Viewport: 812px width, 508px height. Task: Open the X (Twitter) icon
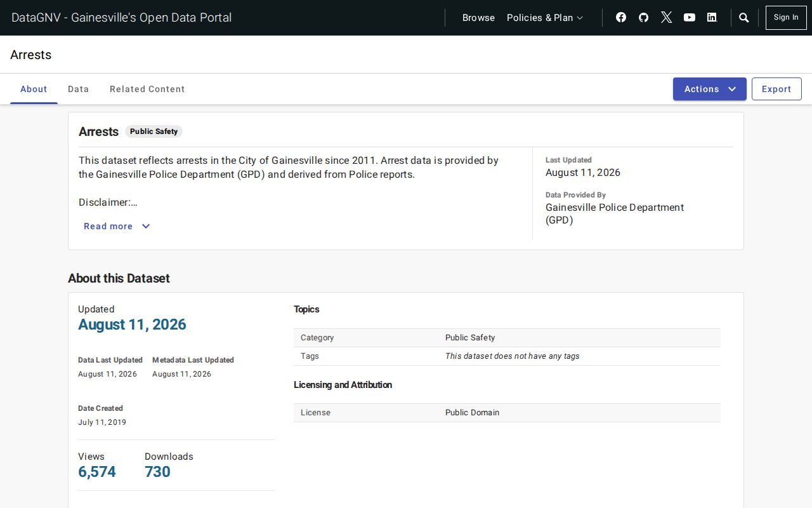click(667, 18)
